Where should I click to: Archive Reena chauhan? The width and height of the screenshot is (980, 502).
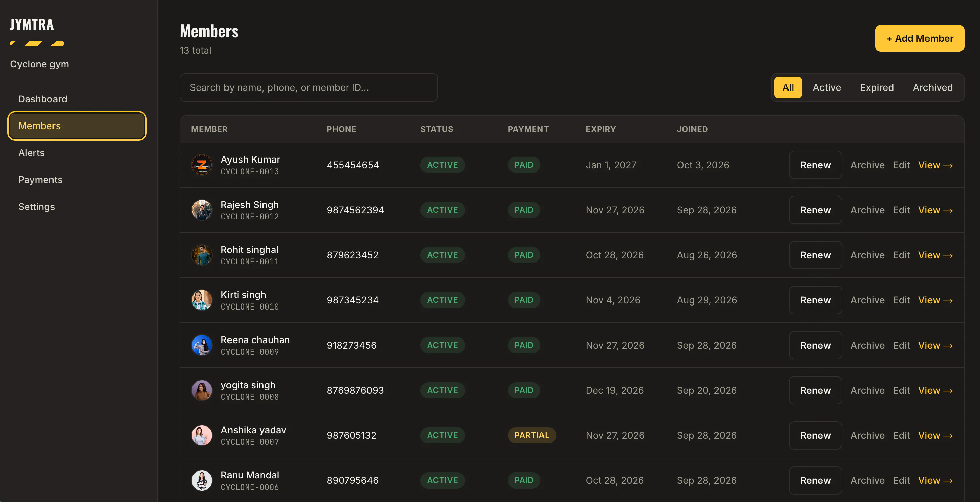point(867,345)
